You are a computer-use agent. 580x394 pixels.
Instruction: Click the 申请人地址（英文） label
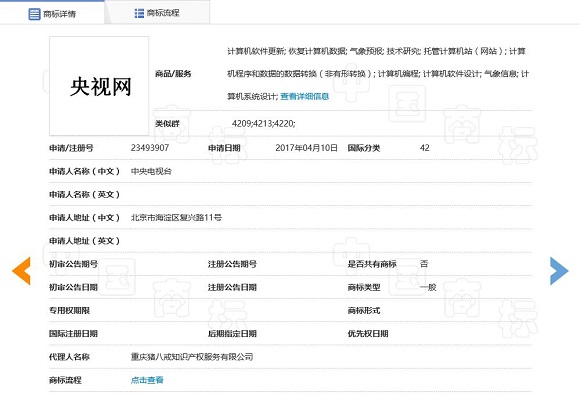click(85, 241)
